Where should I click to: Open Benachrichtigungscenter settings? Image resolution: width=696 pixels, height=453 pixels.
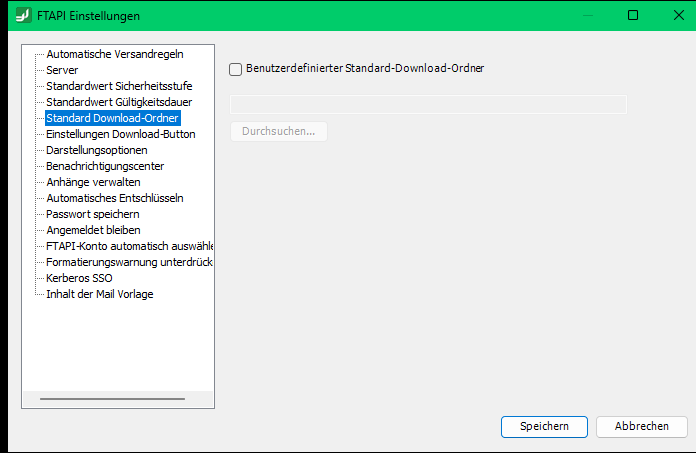coord(105,166)
